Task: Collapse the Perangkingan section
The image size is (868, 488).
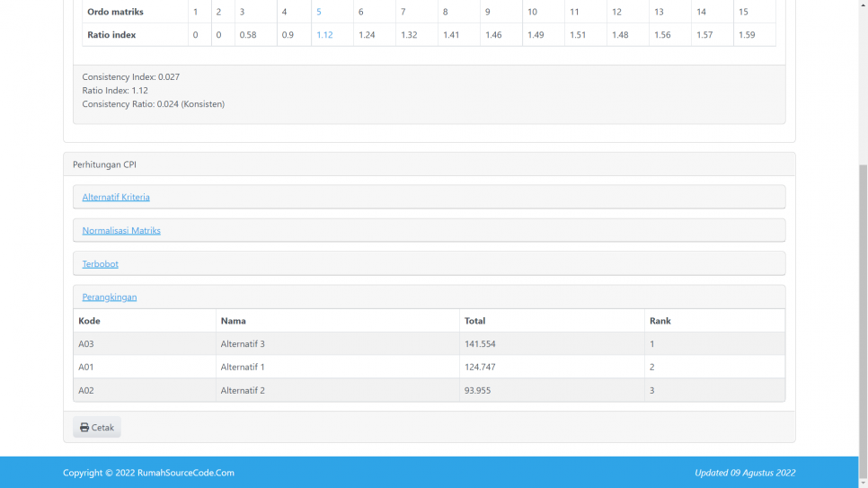Action: point(110,297)
